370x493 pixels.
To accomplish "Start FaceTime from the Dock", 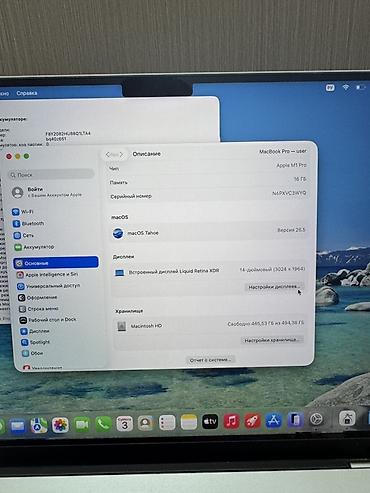I will [x=82, y=424].
